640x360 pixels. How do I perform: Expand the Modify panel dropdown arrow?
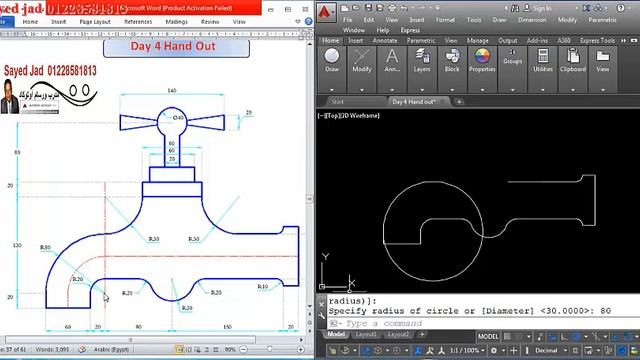coord(362,90)
